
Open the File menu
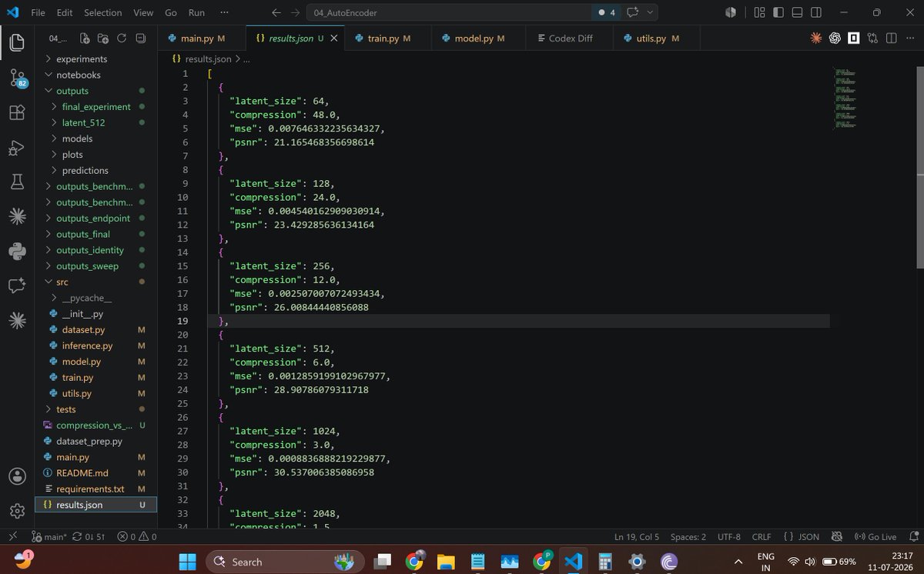(38, 13)
